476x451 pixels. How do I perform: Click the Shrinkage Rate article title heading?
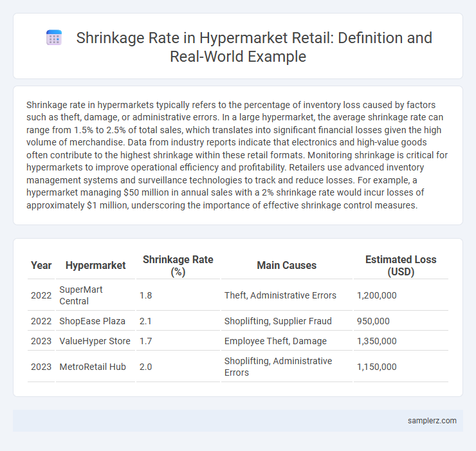254,47
